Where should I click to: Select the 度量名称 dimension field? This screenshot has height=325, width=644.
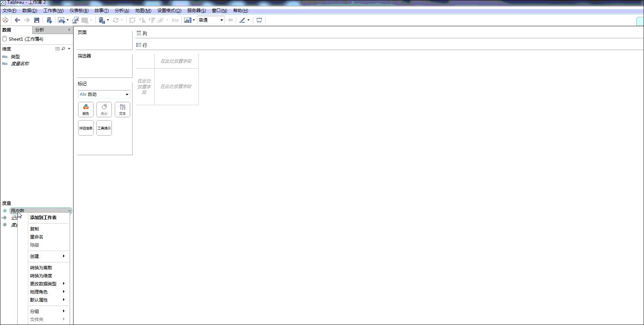(x=20, y=64)
